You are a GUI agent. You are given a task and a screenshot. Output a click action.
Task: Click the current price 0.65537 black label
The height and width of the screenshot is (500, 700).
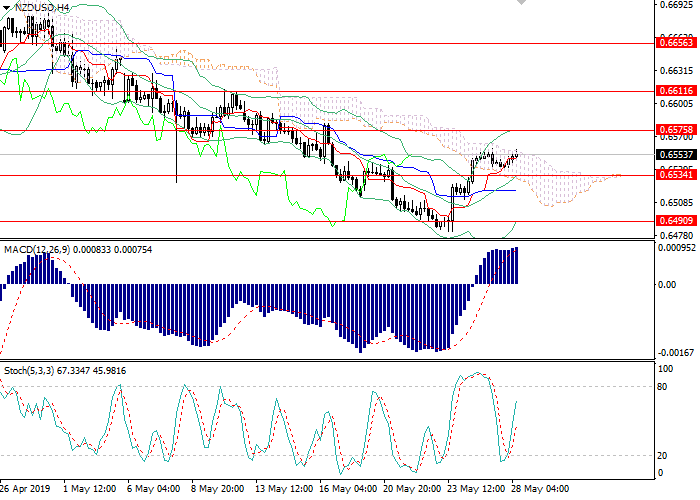(x=675, y=155)
